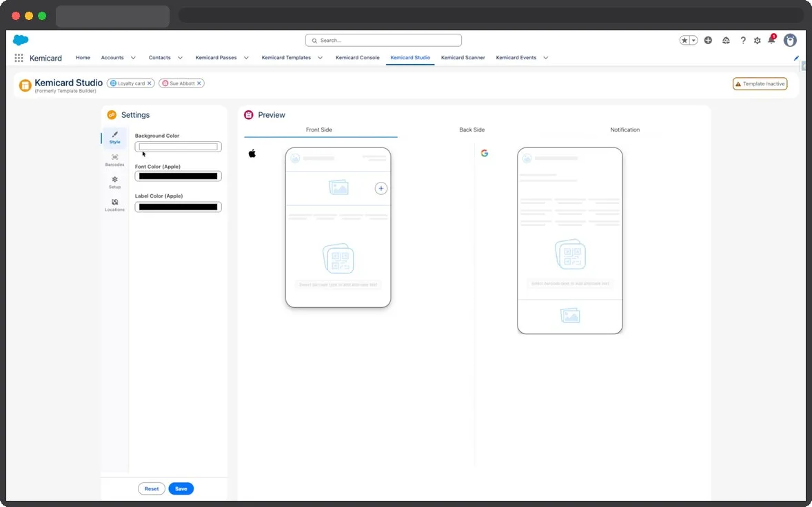The image size is (812, 507).
Task: Expand the Kemicard Passes dropdown chevron
Action: point(246,58)
